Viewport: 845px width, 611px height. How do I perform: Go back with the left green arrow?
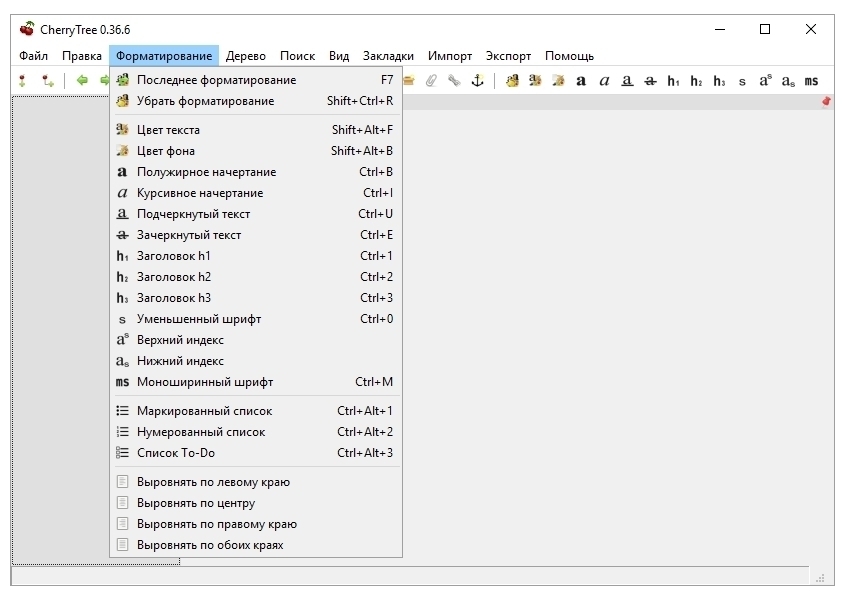[82, 81]
